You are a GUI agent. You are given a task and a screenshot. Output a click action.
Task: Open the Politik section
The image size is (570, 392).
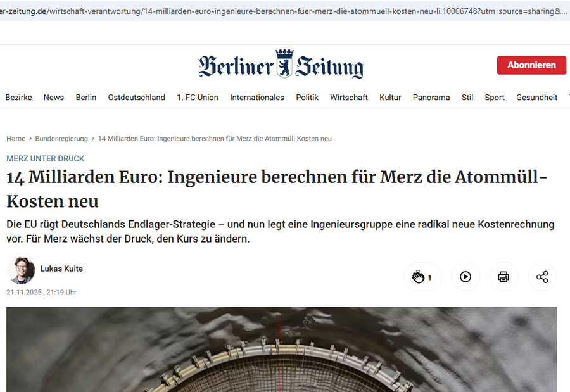pos(307,98)
